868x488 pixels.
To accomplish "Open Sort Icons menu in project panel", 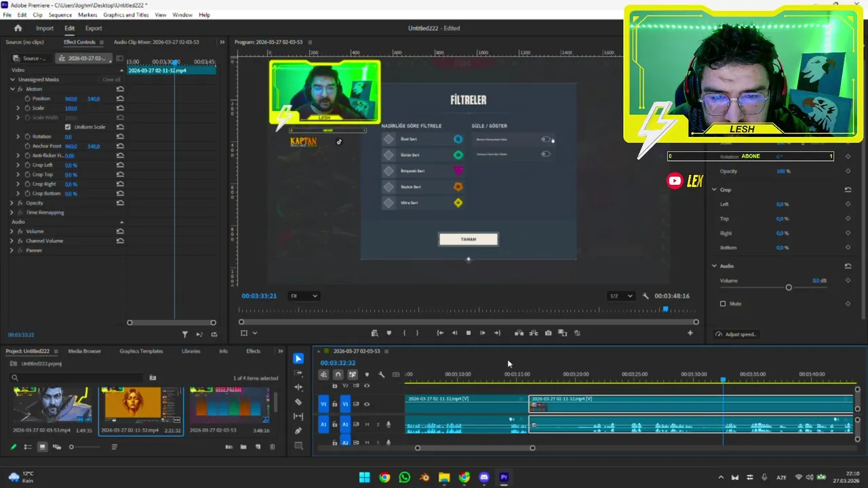I will (x=114, y=447).
